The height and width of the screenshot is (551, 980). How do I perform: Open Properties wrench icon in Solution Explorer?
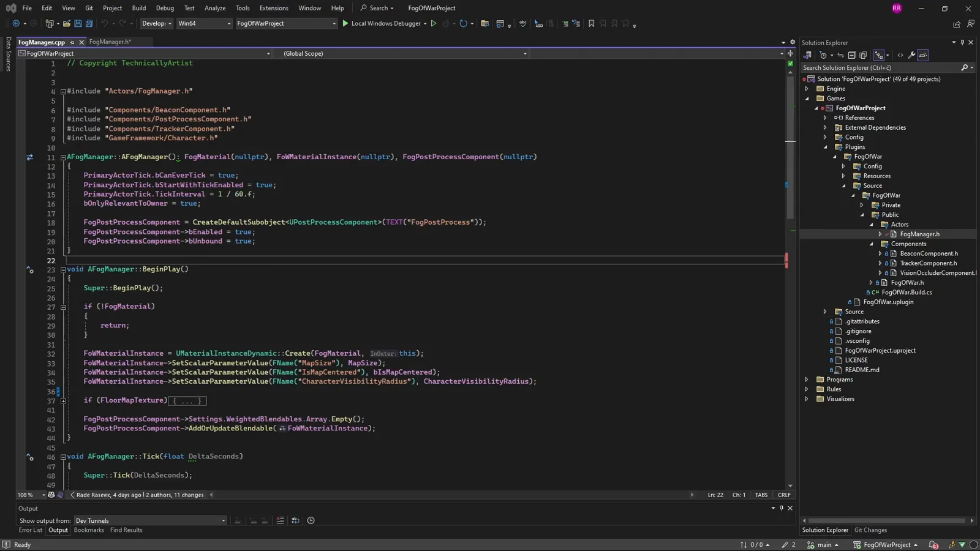pyautogui.click(x=911, y=55)
